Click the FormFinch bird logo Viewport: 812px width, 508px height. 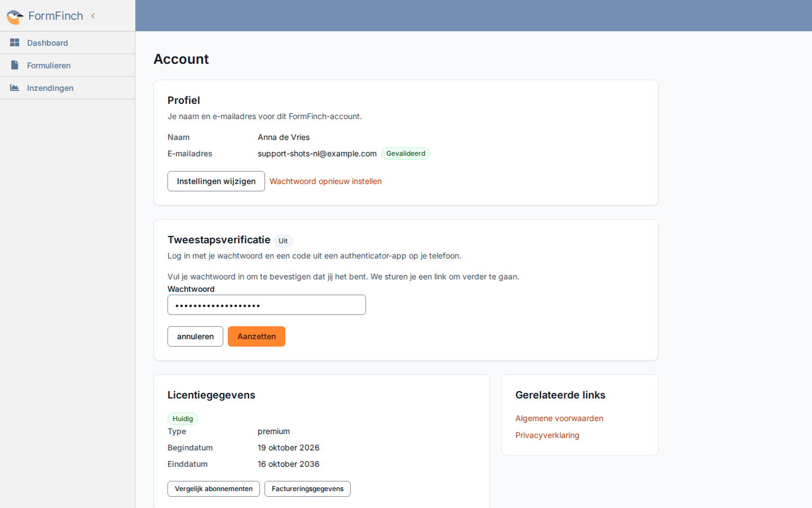[15, 16]
